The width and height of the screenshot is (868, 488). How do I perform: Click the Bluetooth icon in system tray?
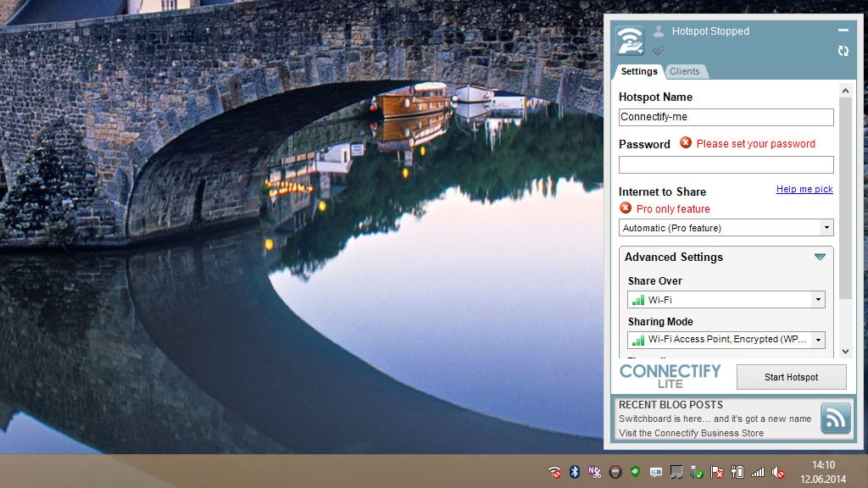[x=575, y=471]
